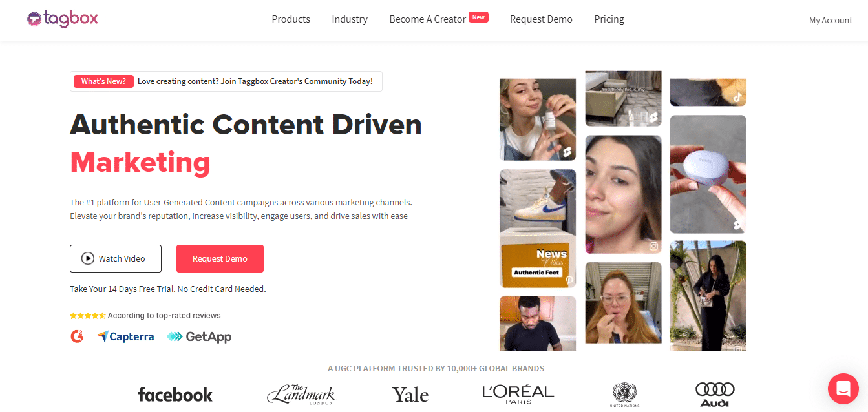
Task: Open the Capterra reviews logo
Action: 125,336
